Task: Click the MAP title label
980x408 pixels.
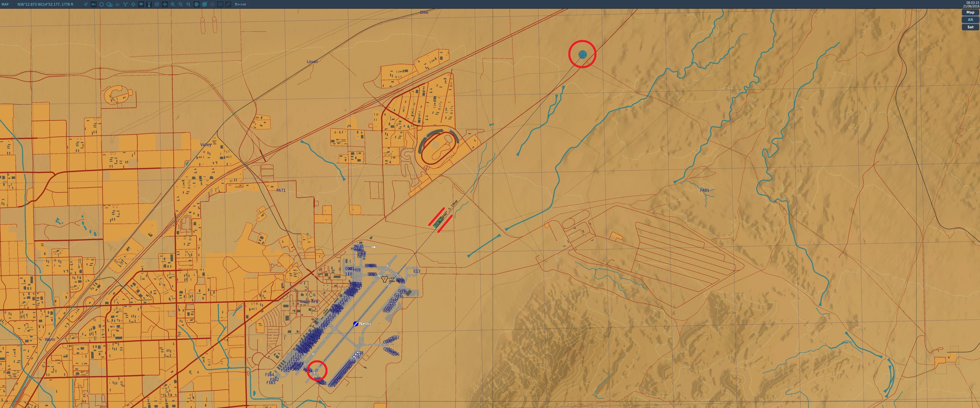Action: pyautogui.click(x=5, y=4)
